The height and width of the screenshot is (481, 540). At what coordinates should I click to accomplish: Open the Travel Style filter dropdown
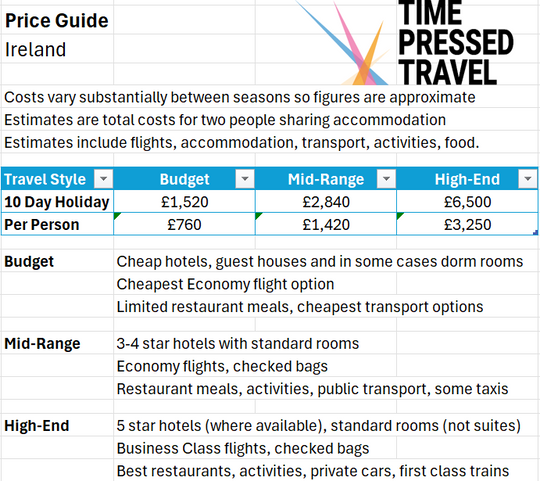103,179
